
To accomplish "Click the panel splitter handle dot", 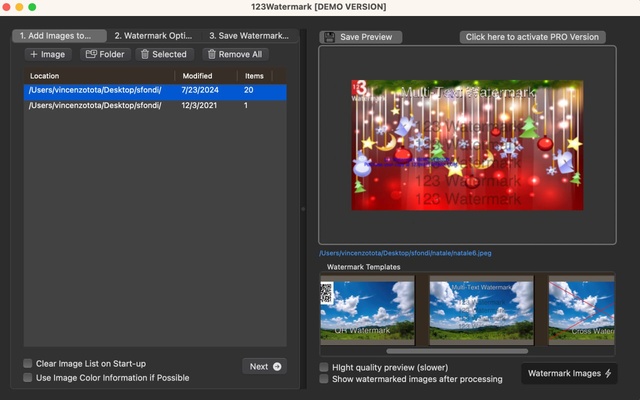I will (303, 209).
